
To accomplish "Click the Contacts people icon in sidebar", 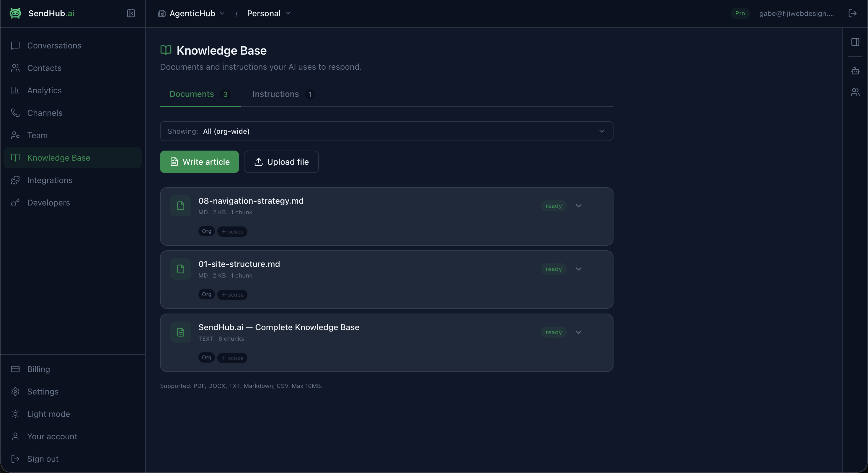I will pos(15,68).
